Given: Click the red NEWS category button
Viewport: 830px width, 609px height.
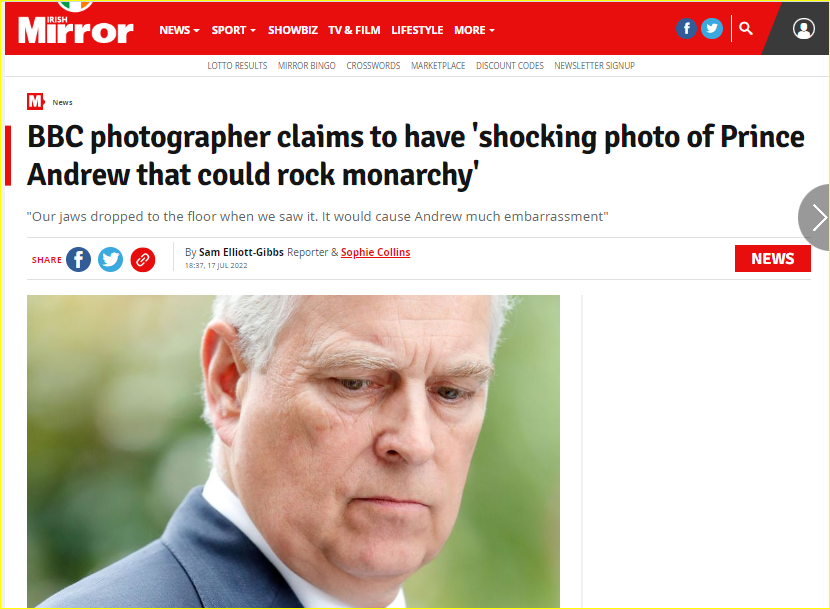Looking at the screenshot, I should pyautogui.click(x=772, y=258).
